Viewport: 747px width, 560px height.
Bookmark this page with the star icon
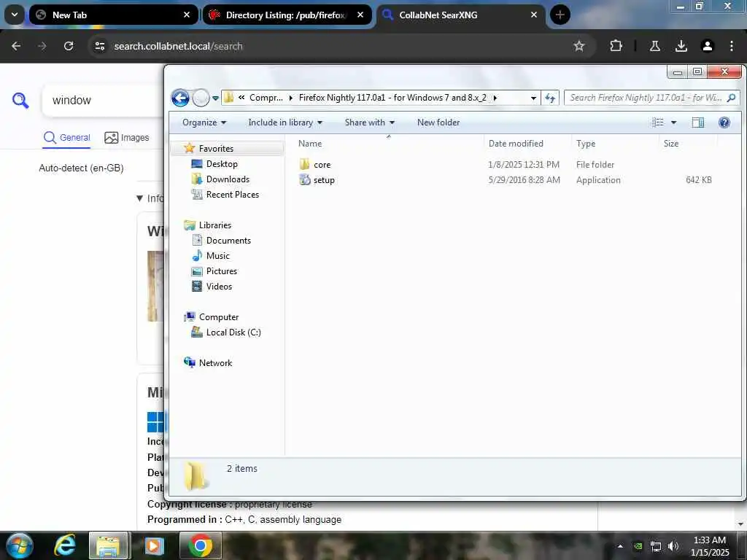tap(578, 46)
